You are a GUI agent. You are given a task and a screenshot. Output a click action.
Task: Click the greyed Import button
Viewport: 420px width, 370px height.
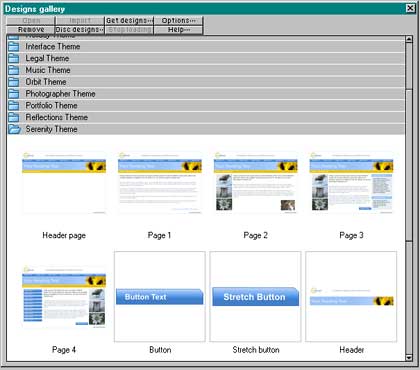click(x=80, y=21)
